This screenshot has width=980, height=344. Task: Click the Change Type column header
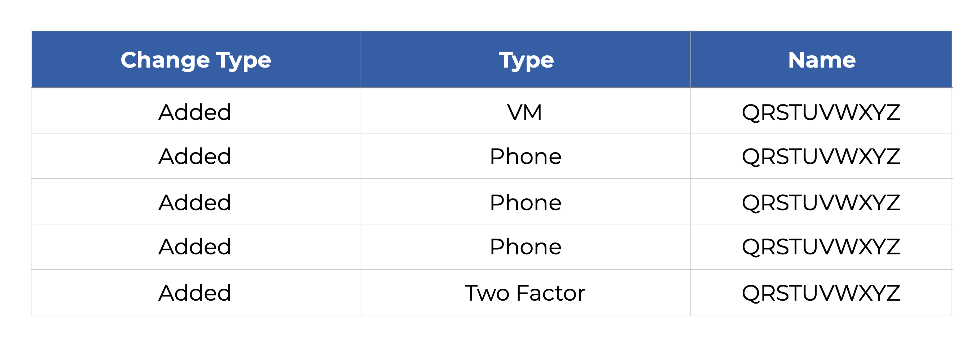(x=195, y=60)
